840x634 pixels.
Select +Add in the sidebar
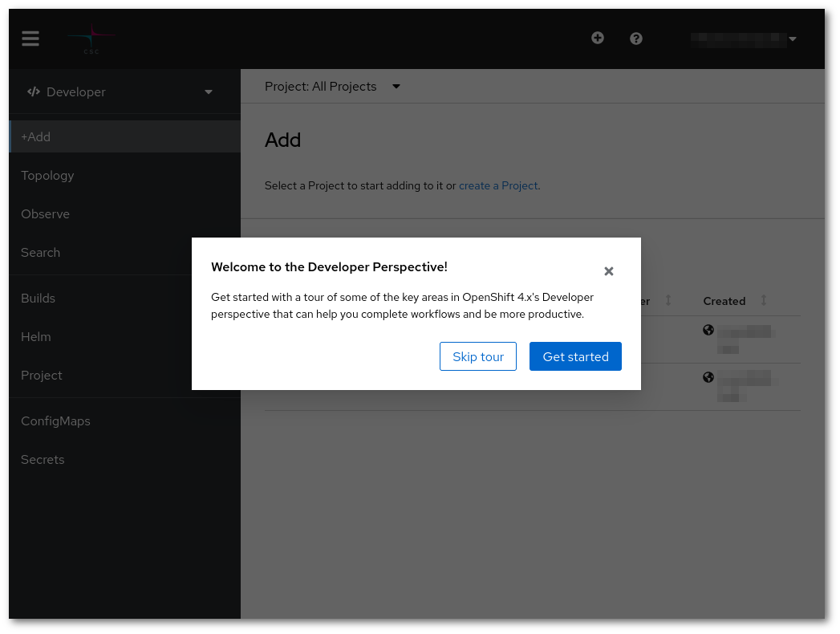tap(125, 136)
